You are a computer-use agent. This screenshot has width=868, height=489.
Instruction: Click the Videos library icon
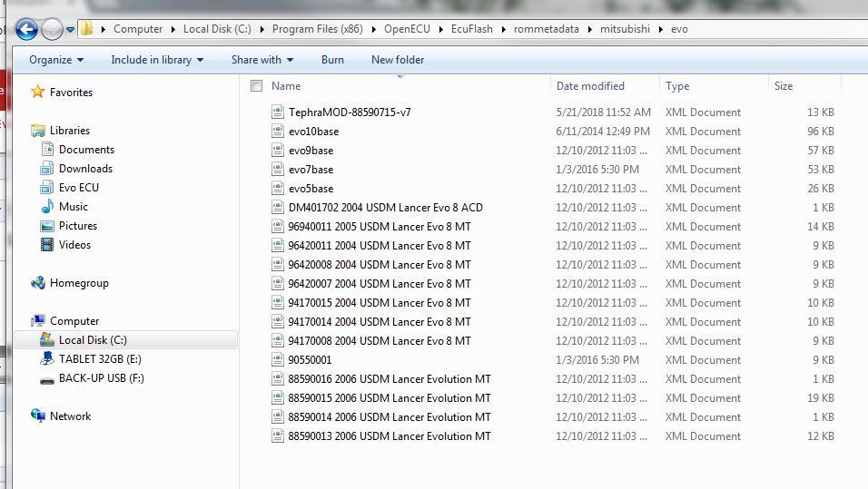[x=47, y=245]
